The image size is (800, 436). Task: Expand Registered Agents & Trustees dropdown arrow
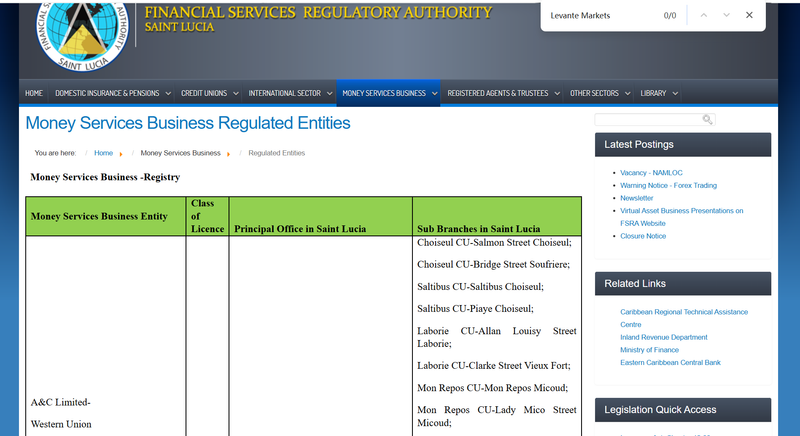pos(557,93)
